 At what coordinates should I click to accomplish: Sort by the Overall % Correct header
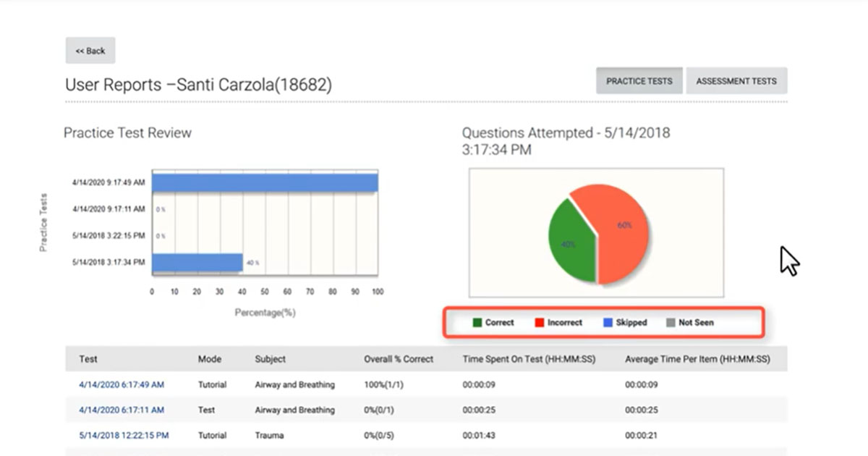click(x=399, y=359)
